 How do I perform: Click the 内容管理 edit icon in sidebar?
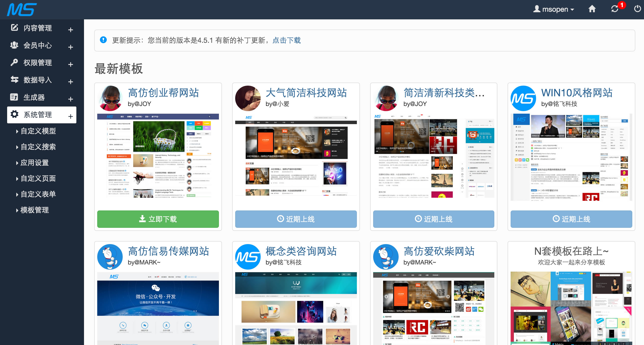[x=15, y=28]
